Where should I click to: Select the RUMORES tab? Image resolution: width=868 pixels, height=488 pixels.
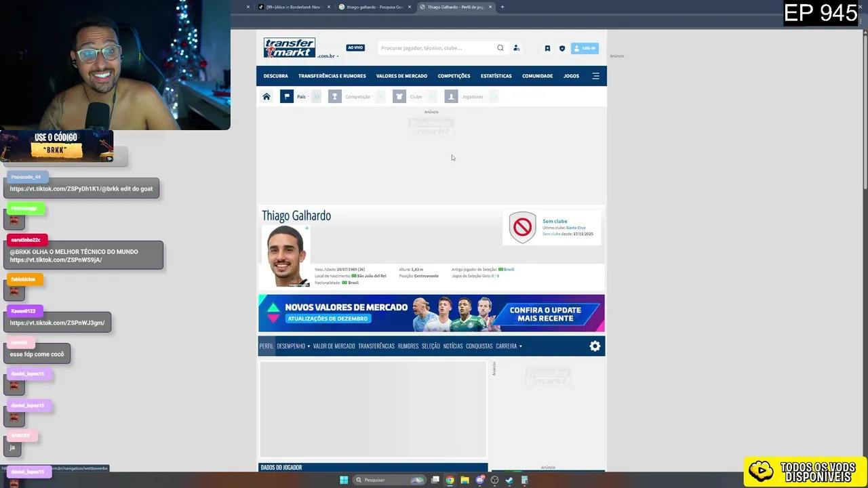coord(408,346)
